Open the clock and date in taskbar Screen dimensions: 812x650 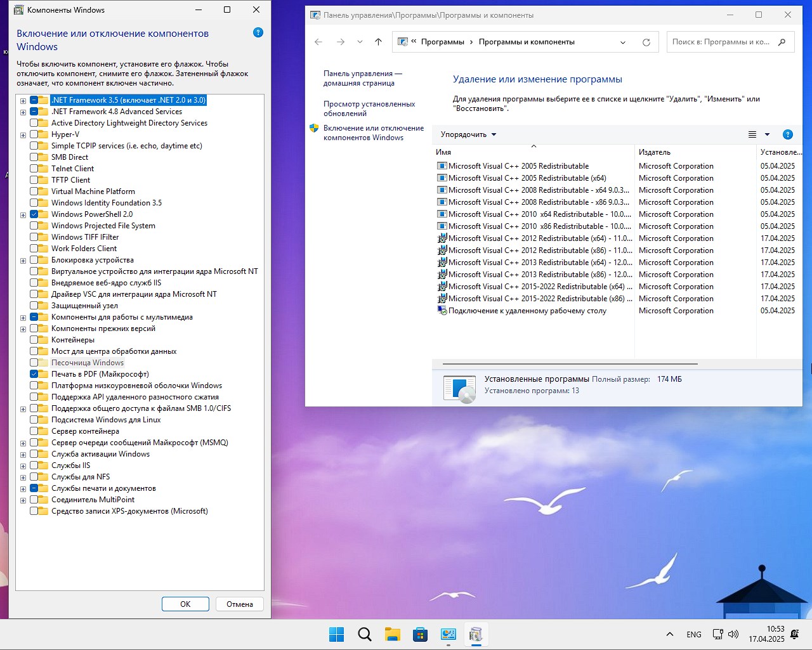click(766, 634)
